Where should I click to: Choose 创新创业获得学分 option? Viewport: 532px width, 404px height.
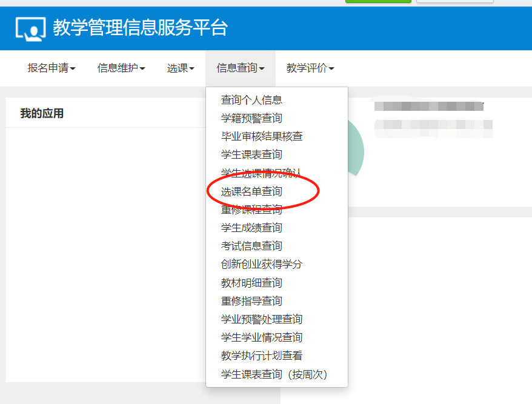[x=262, y=264]
